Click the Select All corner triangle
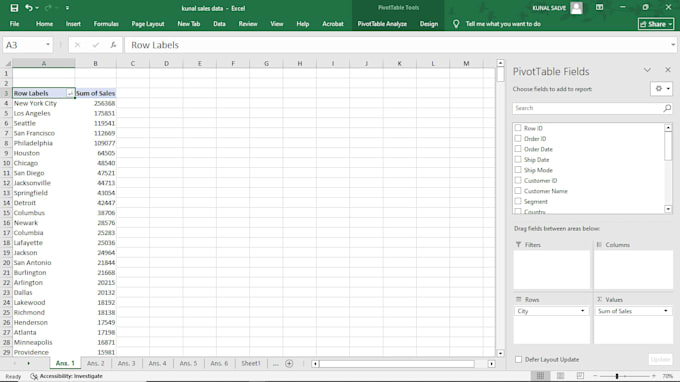680x382 pixels. [x=7, y=63]
